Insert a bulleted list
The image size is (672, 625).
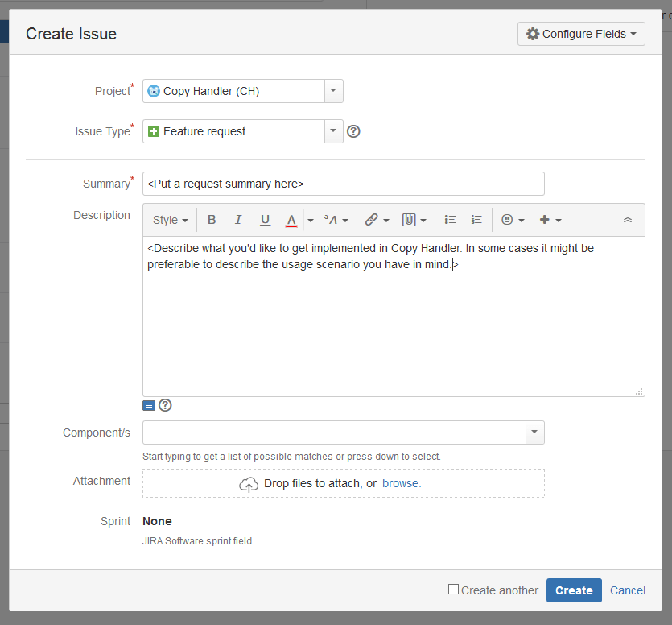(450, 219)
